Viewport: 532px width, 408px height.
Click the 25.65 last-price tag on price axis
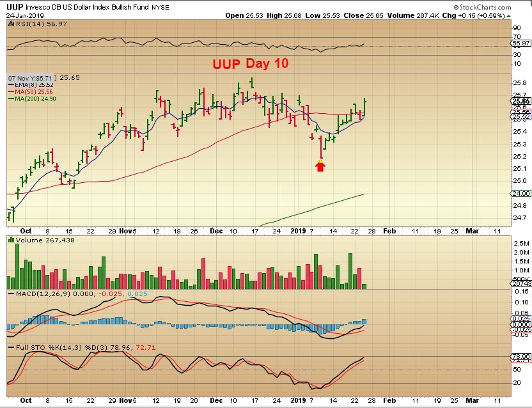click(x=520, y=101)
